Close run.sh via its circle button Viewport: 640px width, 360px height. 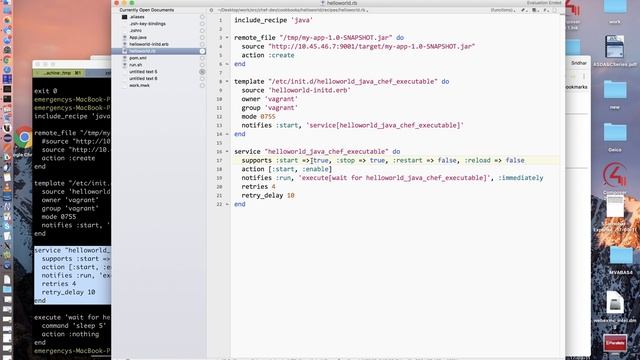pos(202,65)
